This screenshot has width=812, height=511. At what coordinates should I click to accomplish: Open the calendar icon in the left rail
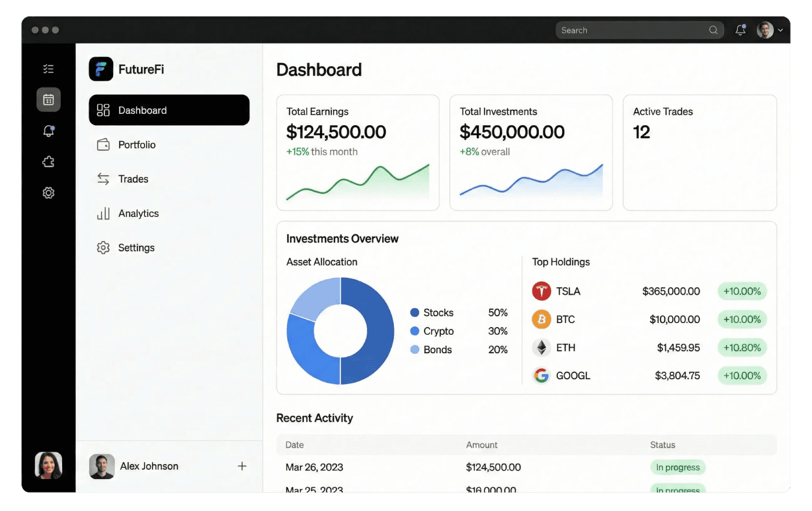(x=49, y=100)
